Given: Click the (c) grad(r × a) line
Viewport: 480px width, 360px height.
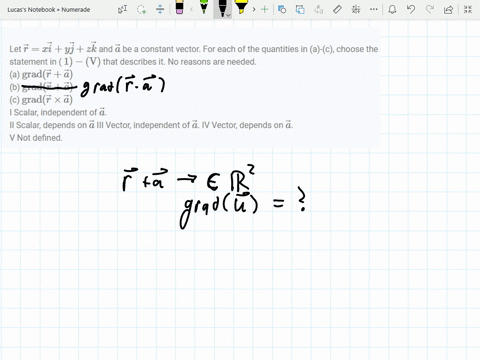Looking at the screenshot, I should point(41,99).
